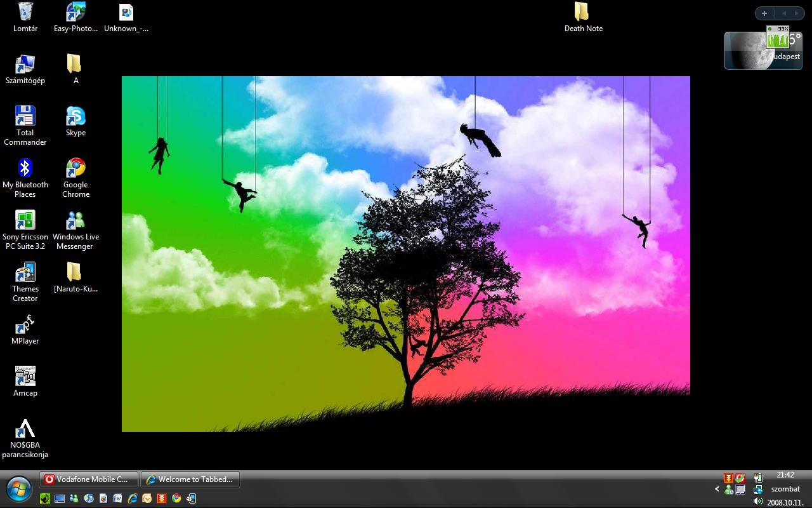Launch the Windows Live Messenger desktop shortcut
Image resolution: width=812 pixels, height=508 pixels.
(x=75, y=230)
